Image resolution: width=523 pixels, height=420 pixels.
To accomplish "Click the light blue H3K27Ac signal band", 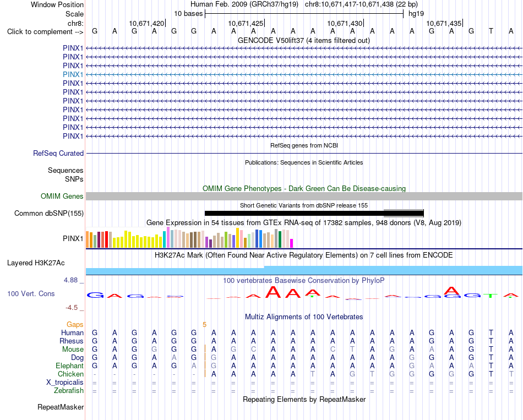I will coord(304,270).
